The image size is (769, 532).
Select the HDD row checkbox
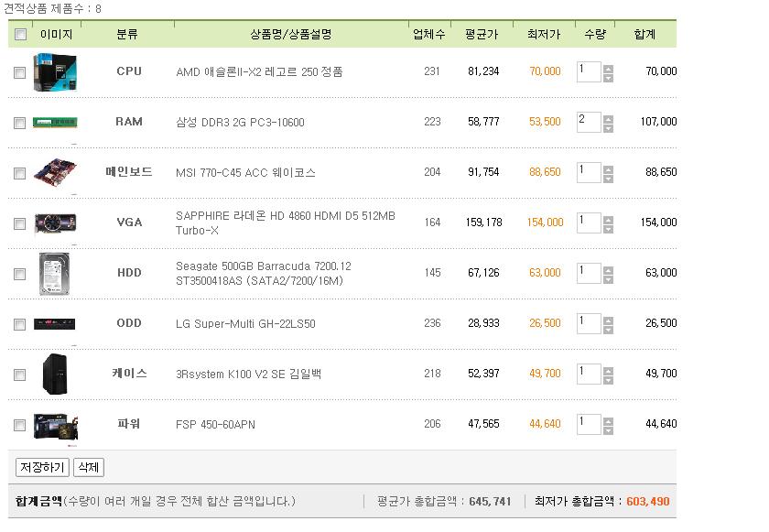[19, 274]
